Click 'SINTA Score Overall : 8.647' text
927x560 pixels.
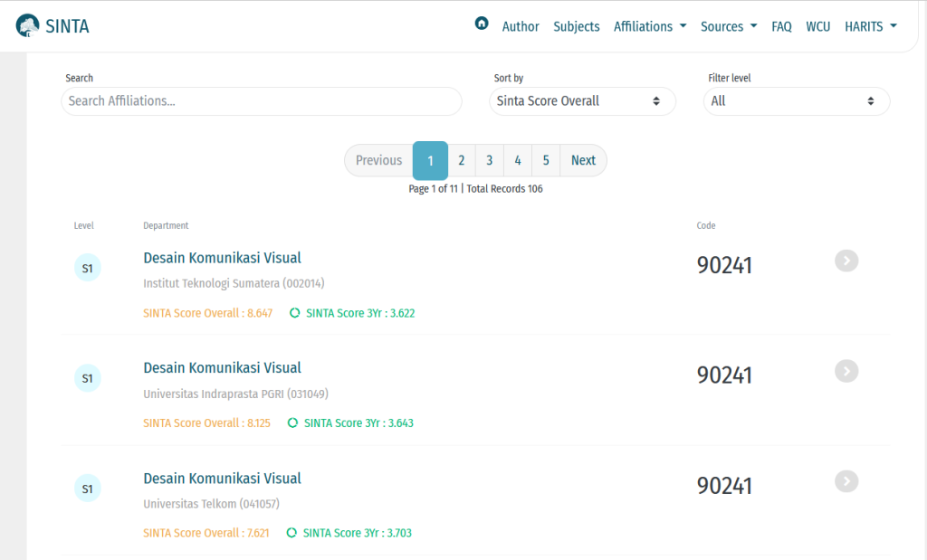tap(207, 313)
